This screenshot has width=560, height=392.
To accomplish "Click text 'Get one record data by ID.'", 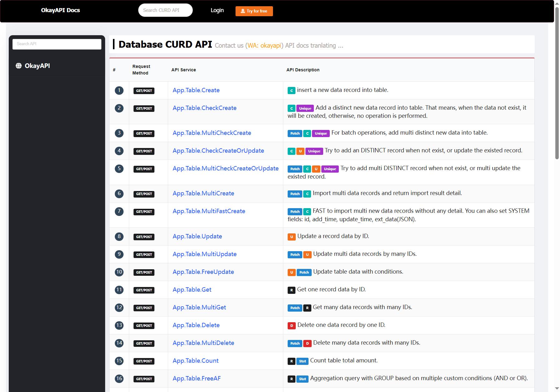I will (331, 289).
